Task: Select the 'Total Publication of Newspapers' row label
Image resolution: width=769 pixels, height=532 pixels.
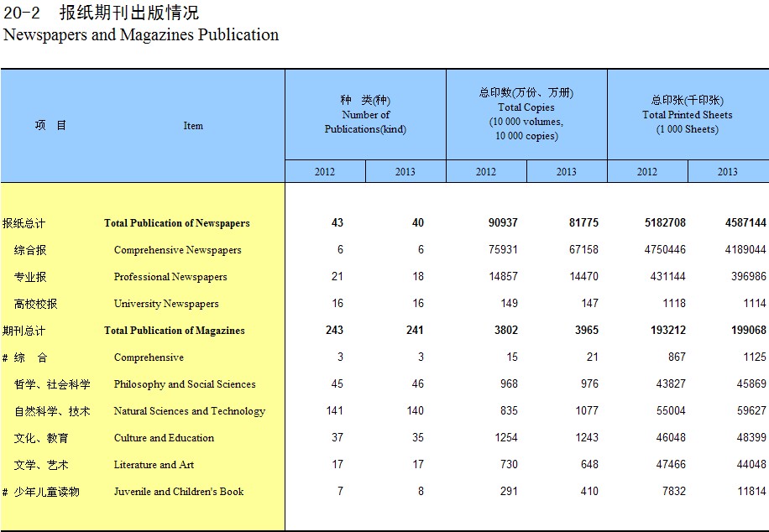Action: (176, 223)
